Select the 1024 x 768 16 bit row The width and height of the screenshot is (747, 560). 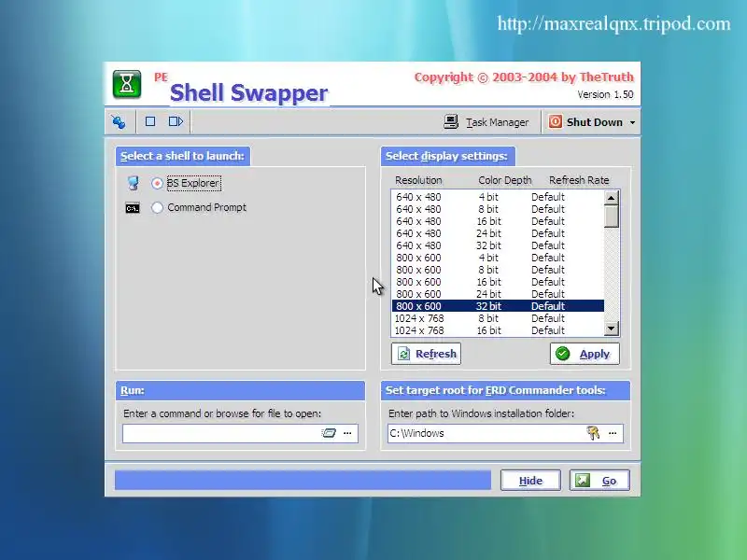(x=498, y=330)
